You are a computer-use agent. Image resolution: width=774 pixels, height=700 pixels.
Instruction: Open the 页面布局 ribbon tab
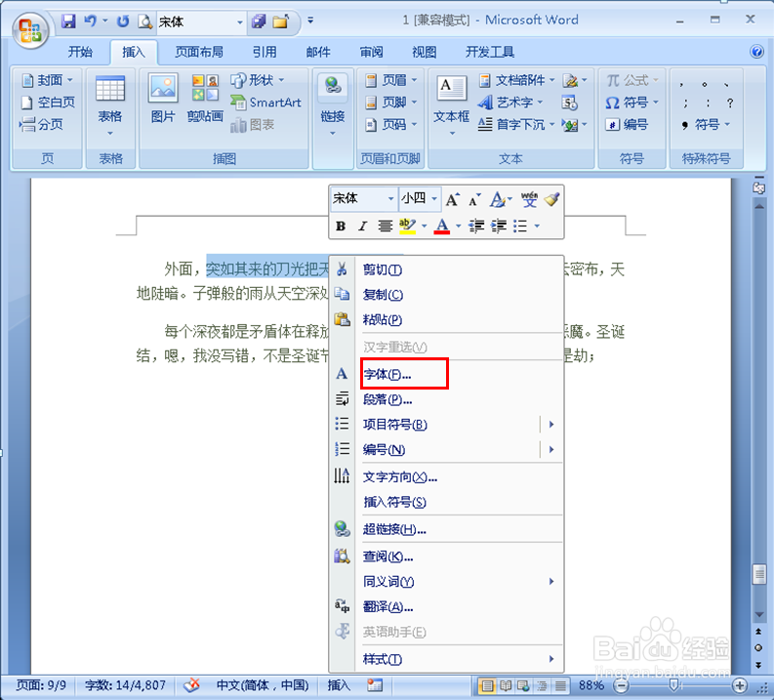pyautogui.click(x=199, y=52)
